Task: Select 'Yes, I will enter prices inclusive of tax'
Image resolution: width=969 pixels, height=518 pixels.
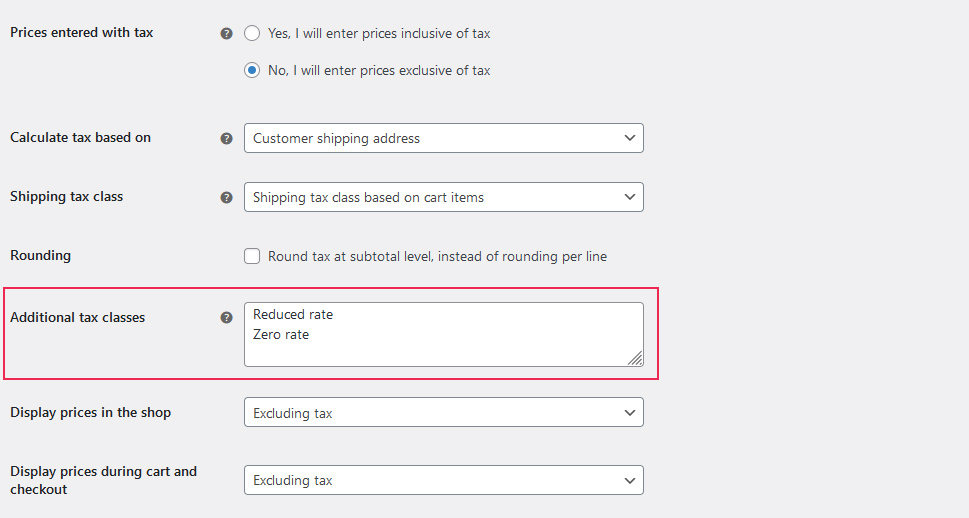Action: click(x=252, y=33)
